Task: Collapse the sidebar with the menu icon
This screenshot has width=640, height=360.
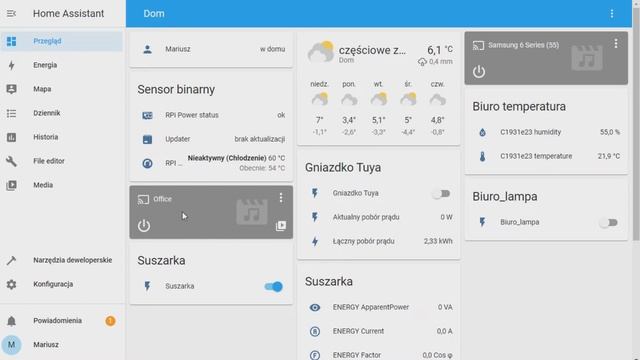Action: (x=11, y=13)
